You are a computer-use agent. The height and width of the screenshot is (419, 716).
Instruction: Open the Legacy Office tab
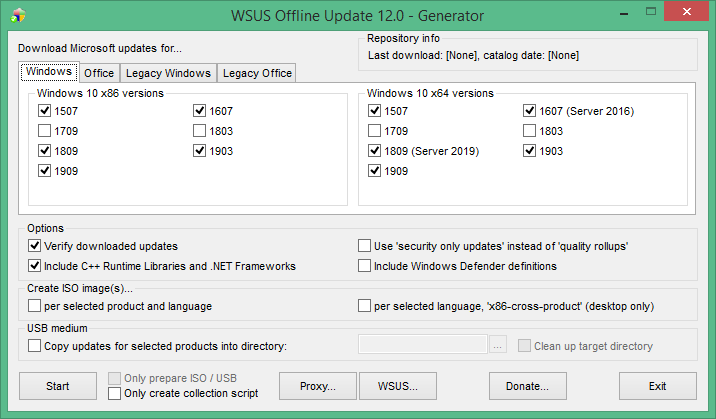click(257, 73)
